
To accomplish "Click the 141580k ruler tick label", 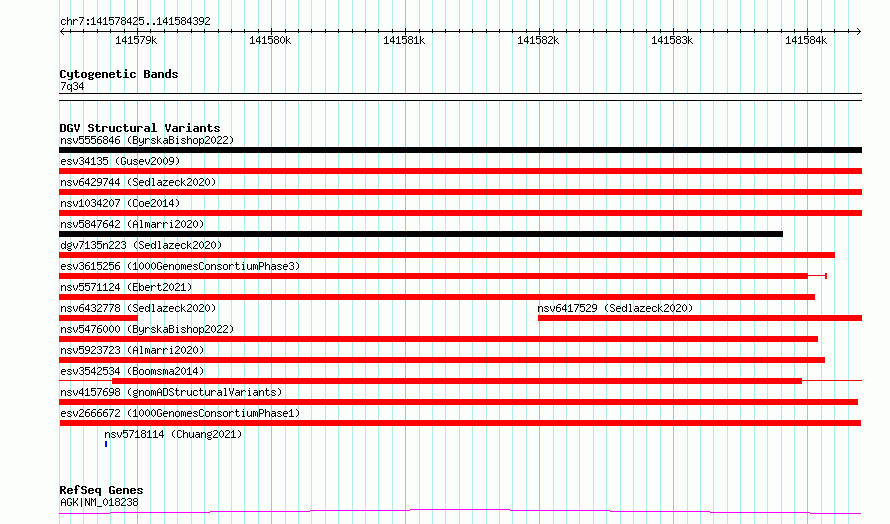I will pyautogui.click(x=270, y=40).
